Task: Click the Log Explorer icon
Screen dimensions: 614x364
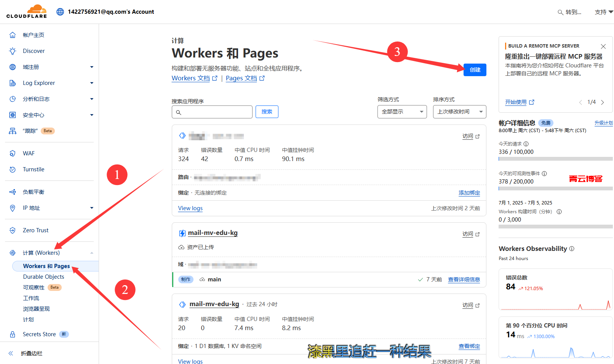Action: click(13, 83)
